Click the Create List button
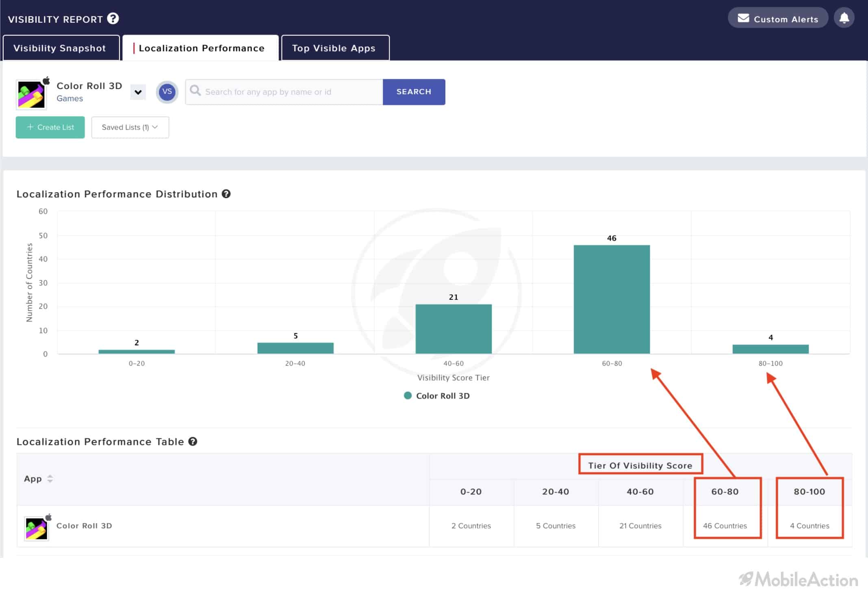 [x=50, y=127]
